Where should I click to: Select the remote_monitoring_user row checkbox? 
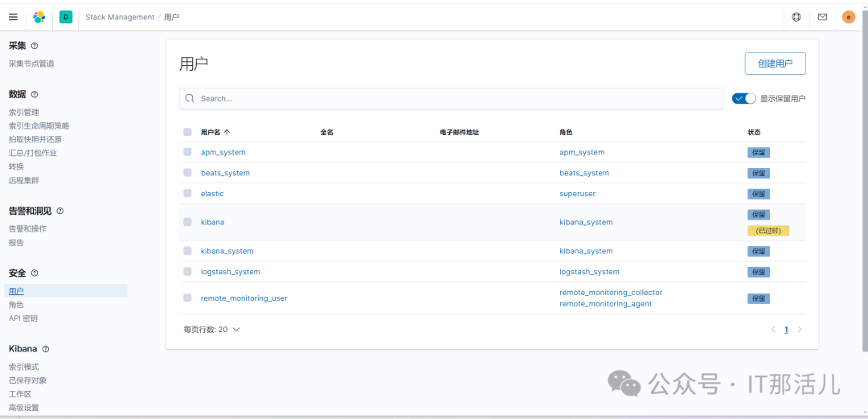(187, 298)
